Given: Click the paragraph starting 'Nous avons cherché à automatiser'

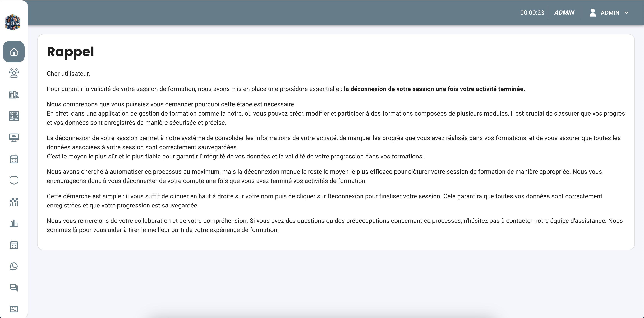Looking at the screenshot, I should click(x=324, y=176).
